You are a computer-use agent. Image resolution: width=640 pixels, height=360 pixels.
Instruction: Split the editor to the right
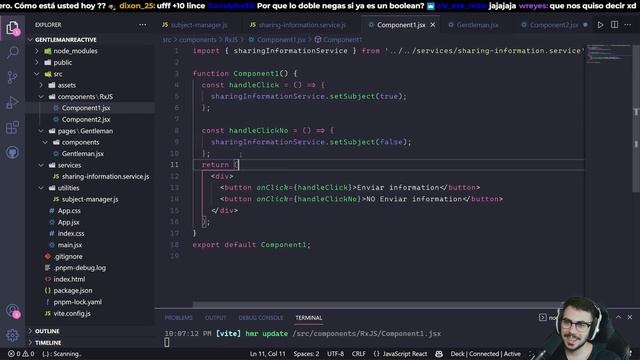click(614, 25)
